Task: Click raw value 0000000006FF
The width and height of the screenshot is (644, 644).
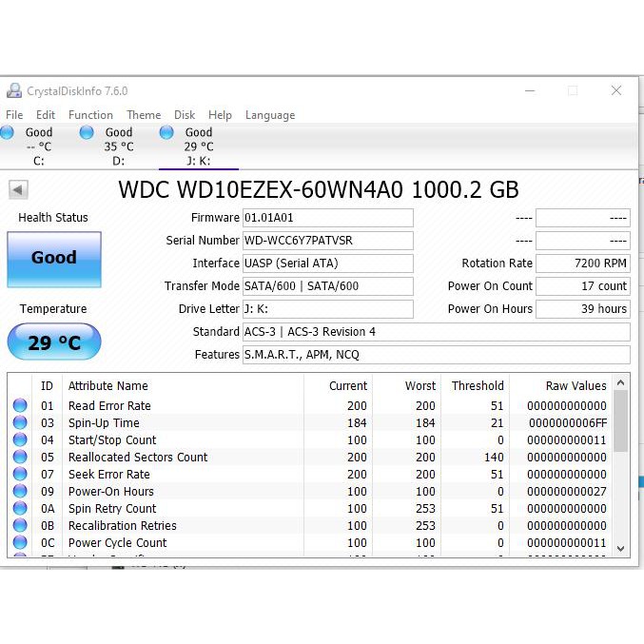Action: 568,423
